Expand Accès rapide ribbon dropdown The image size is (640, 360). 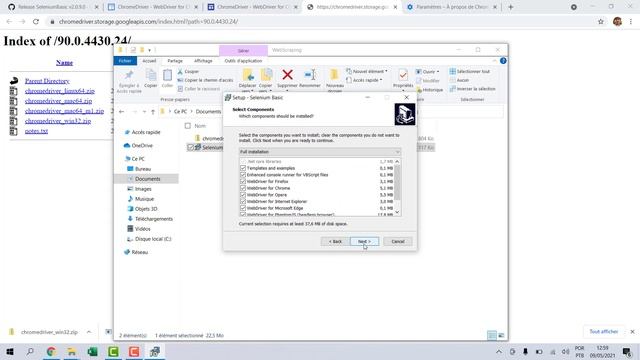364,80
